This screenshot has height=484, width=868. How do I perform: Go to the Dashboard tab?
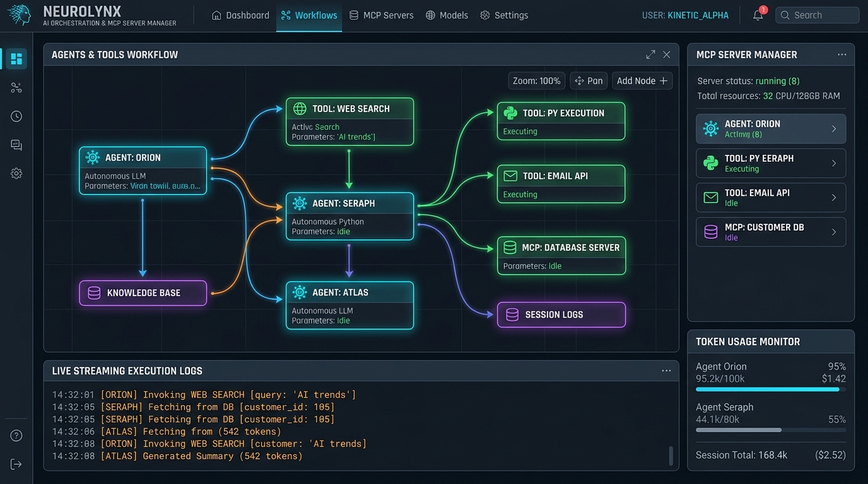click(240, 15)
